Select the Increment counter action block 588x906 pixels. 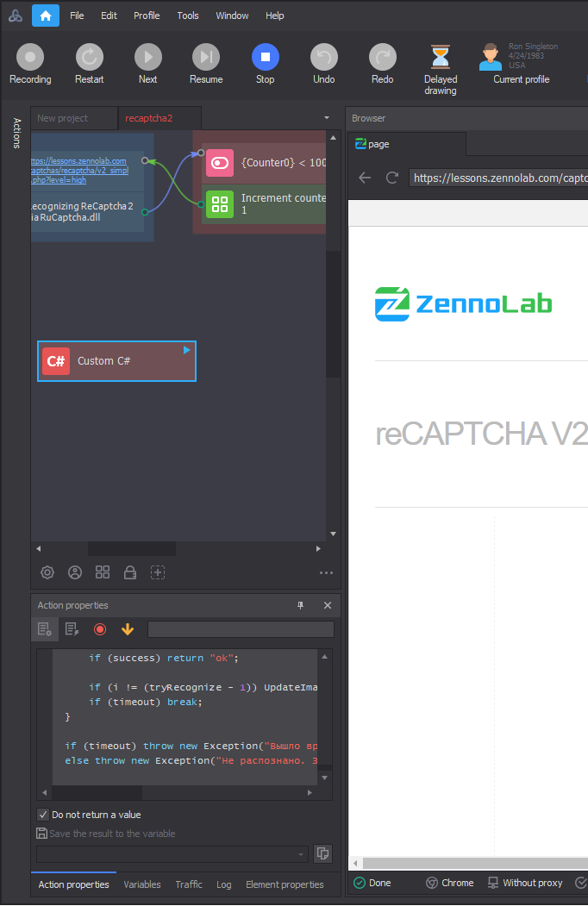264,204
